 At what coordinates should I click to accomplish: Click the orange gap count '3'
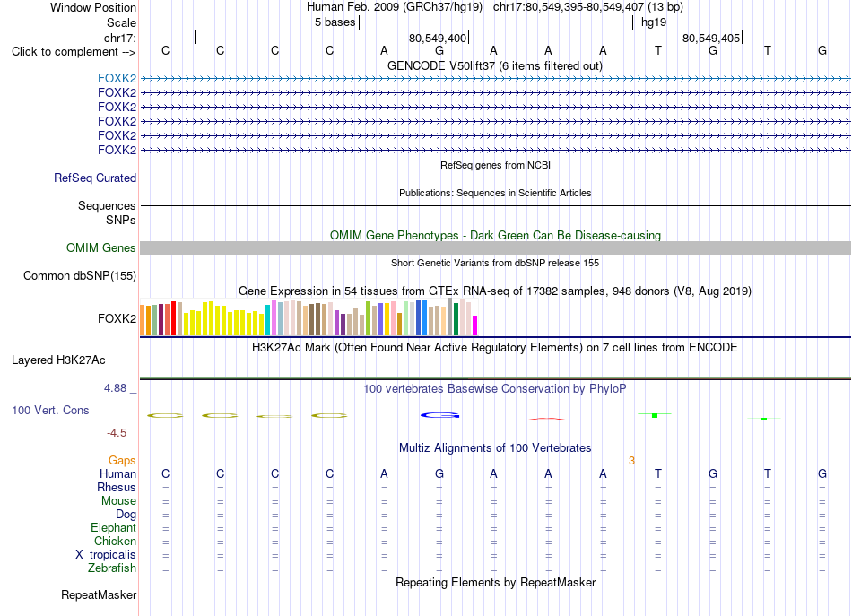point(631,461)
